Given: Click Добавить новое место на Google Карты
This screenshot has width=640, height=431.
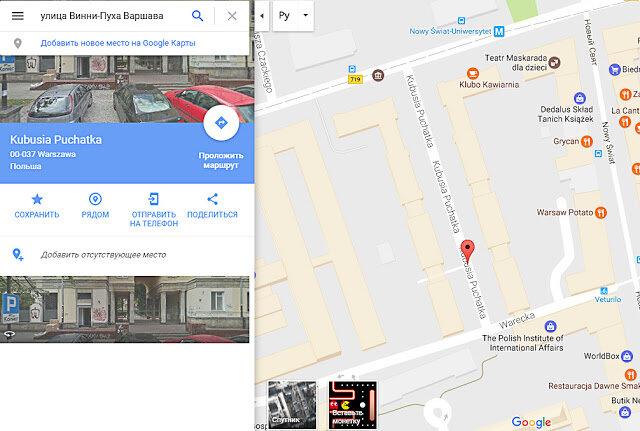Looking at the screenshot, I should [x=118, y=43].
